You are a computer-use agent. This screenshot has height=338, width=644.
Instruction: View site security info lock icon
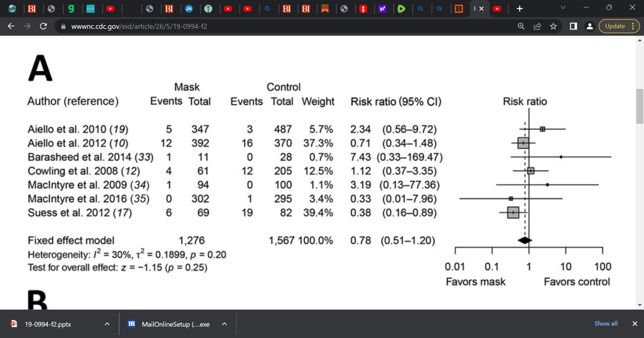[63, 26]
